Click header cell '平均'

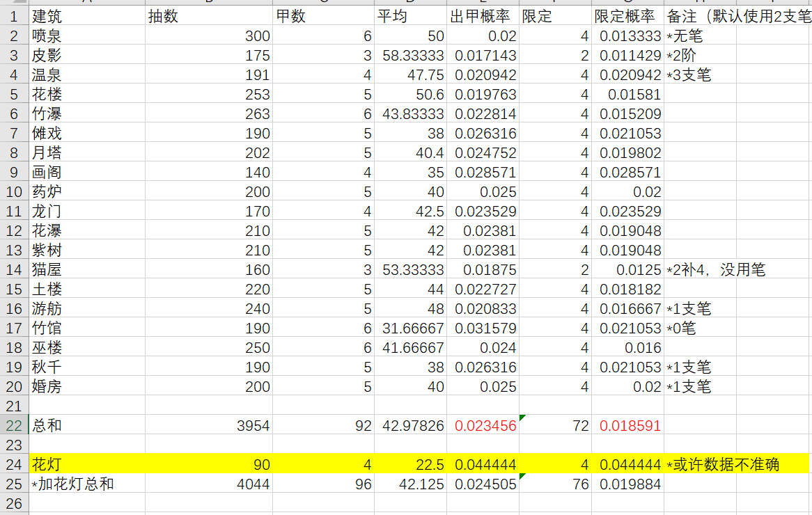(x=411, y=17)
